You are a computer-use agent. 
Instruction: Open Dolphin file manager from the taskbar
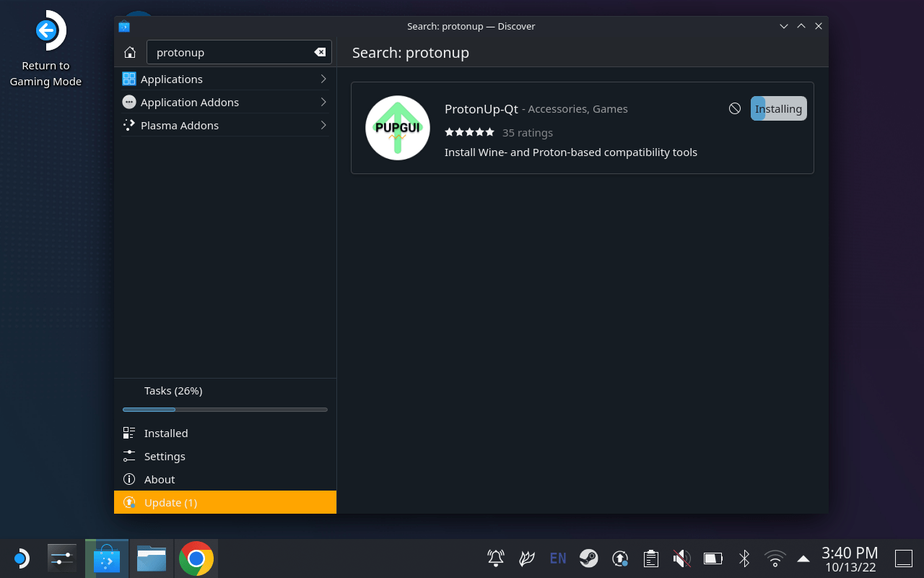coord(152,558)
